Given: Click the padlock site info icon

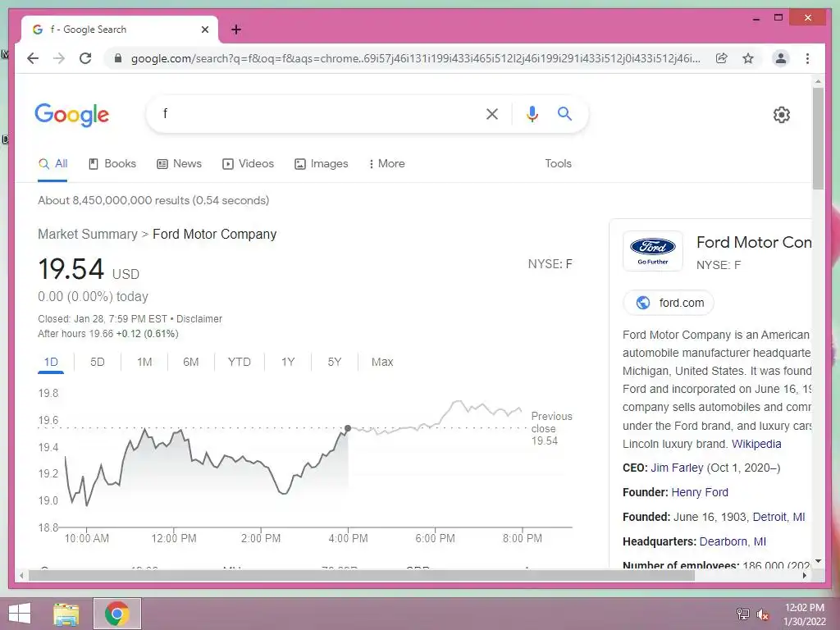Looking at the screenshot, I should (x=118, y=58).
